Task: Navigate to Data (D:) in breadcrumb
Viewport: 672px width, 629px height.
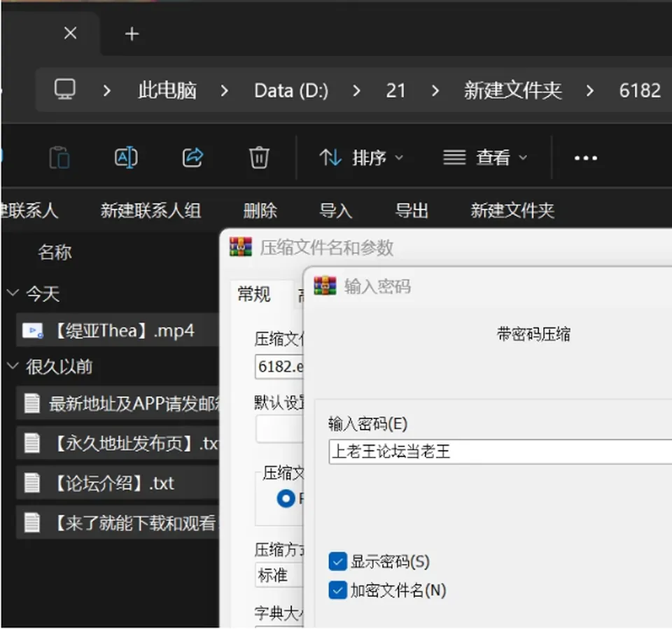Action: (291, 90)
